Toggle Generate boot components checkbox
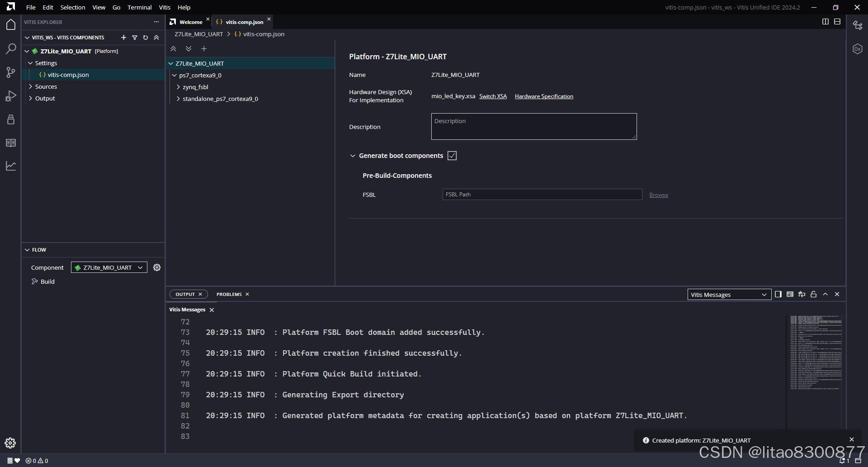Screen dimensions: 868x467 tap(452, 156)
